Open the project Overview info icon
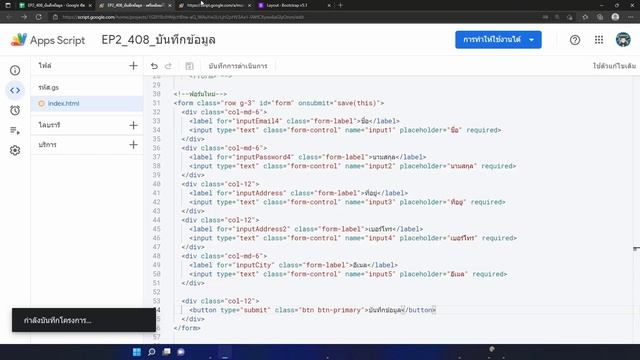 (x=15, y=70)
